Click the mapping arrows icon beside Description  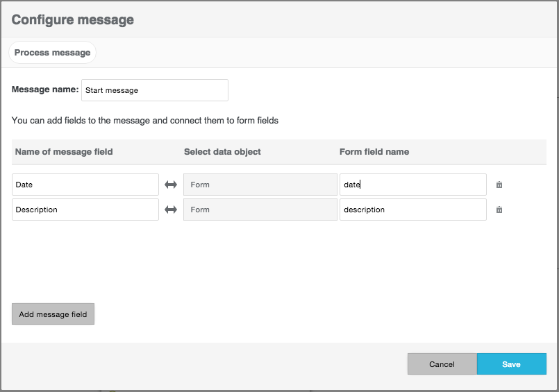[171, 210]
